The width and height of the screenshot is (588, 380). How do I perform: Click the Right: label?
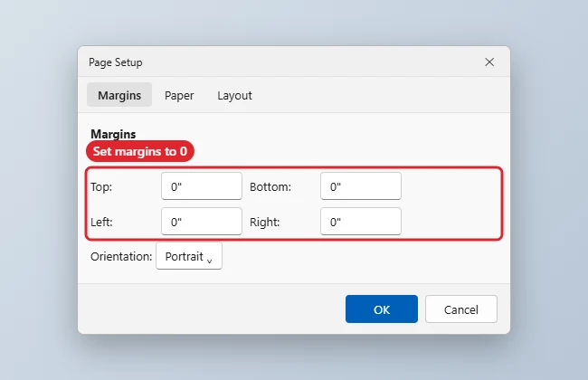pyautogui.click(x=265, y=222)
